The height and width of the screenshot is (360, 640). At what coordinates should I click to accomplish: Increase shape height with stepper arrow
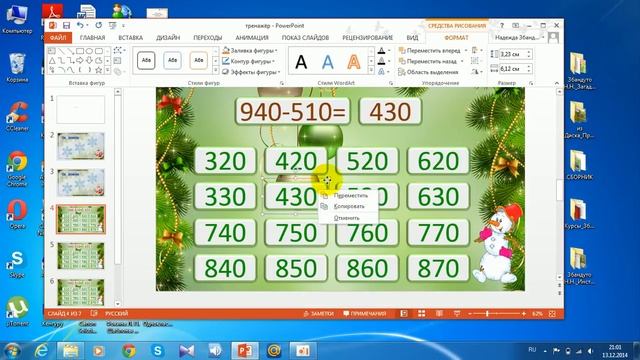point(529,52)
